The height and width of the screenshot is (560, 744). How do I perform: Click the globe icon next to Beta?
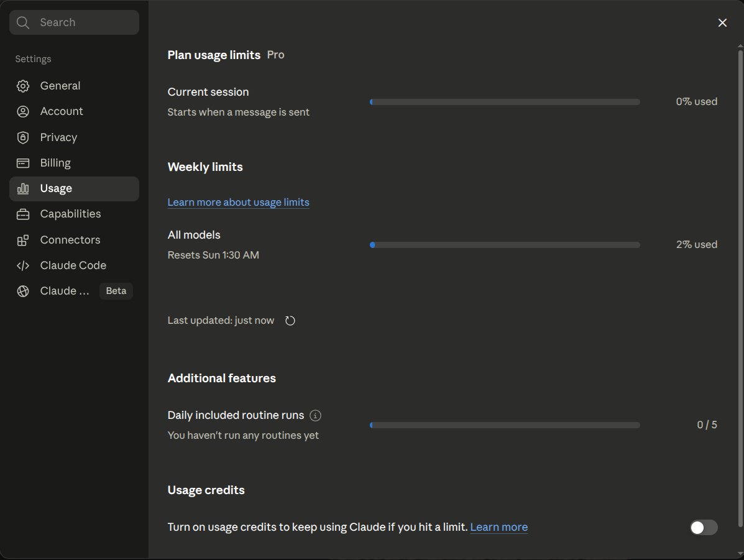[23, 291]
